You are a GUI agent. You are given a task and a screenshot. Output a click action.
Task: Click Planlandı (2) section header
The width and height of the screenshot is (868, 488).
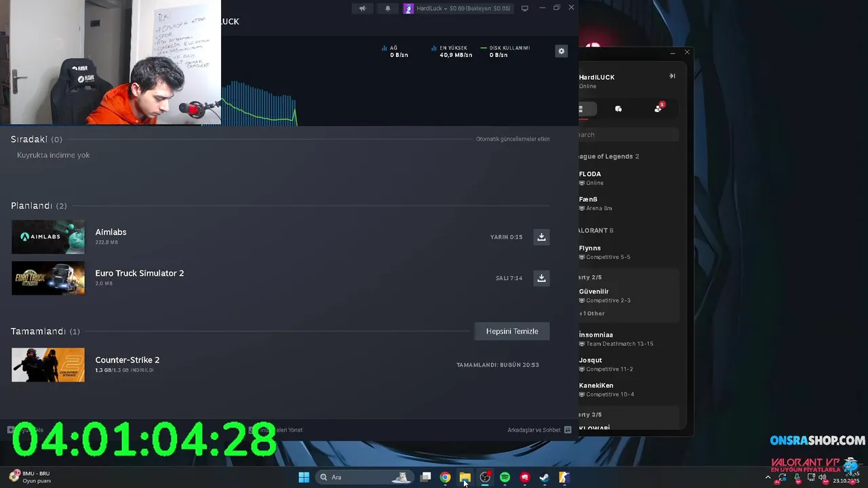pos(39,205)
